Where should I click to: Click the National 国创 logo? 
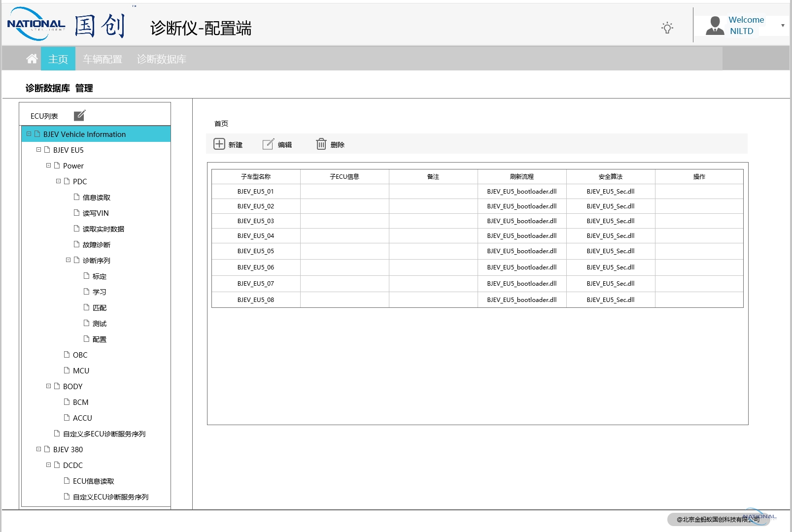click(67, 25)
